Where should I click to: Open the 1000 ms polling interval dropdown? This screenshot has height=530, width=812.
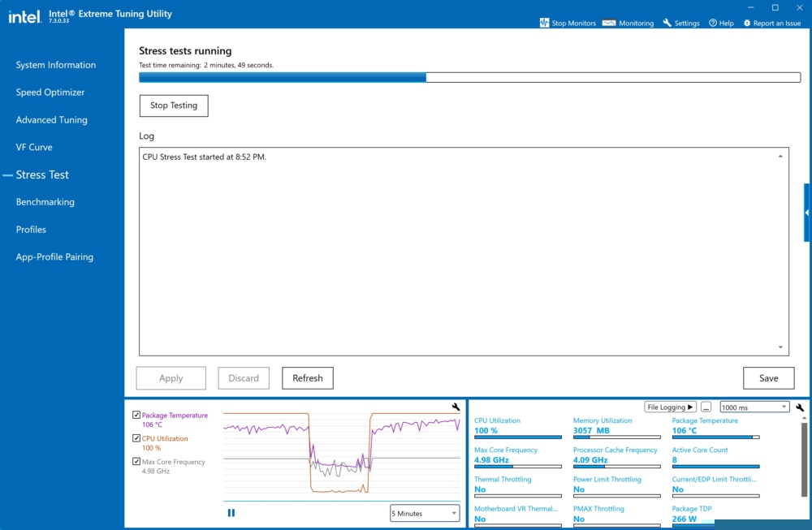pos(754,407)
